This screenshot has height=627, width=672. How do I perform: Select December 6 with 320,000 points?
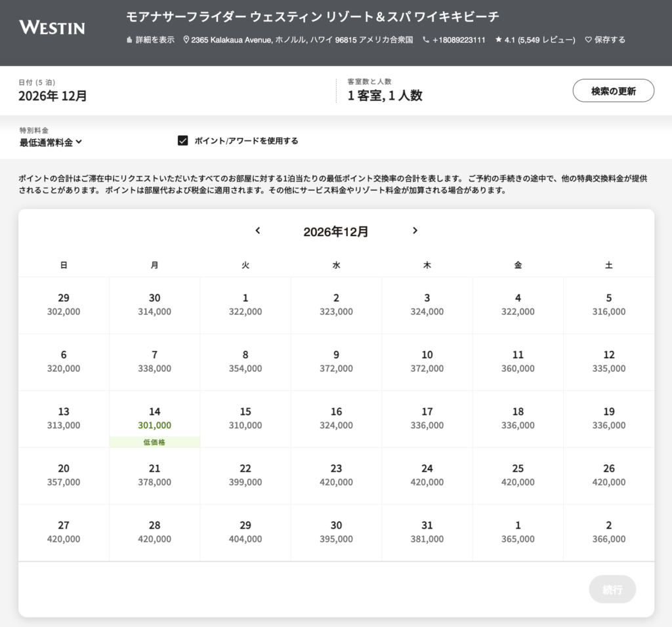coord(64,362)
